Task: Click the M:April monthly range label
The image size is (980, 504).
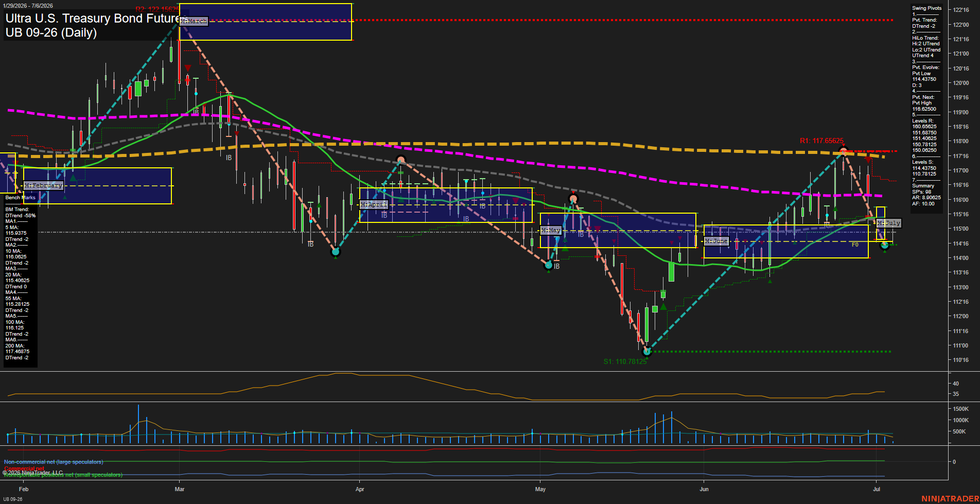Action: [x=374, y=204]
